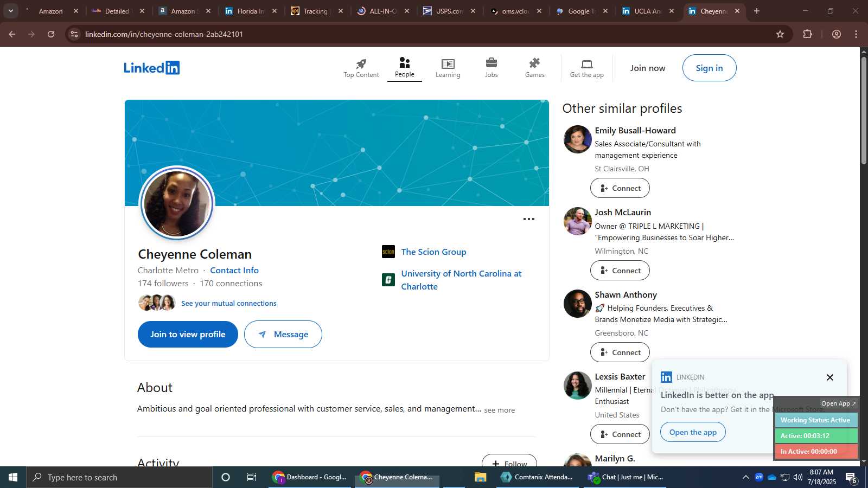Image resolution: width=868 pixels, height=488 pixels.
Task: Open the Jobs briefcase navigation item
Action: tap(492, 68)
